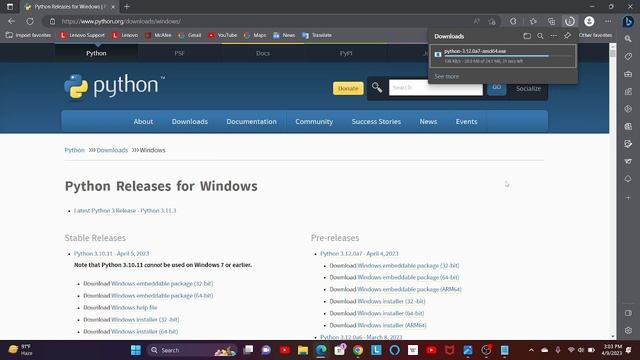Switch to the PSF site tab

(x=179, y=53)
